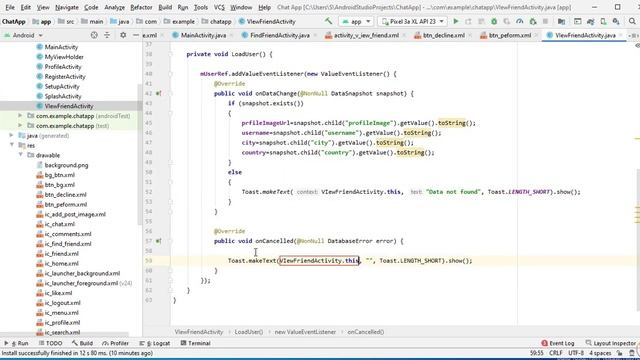The width and height of the screenshot is (640, 360).
Task: Click the CRLF line separator in status bar
Action: [x=556, y=353]
